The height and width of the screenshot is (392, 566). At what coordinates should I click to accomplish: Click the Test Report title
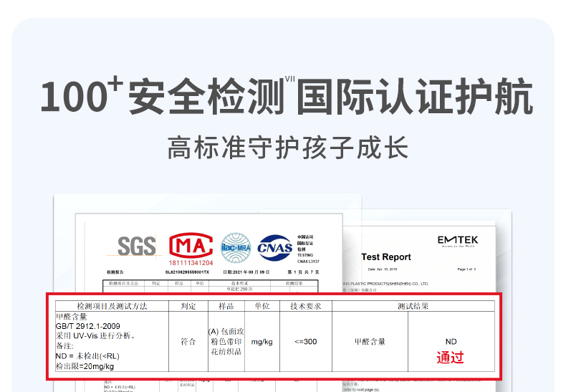click(x=386, y=257)
